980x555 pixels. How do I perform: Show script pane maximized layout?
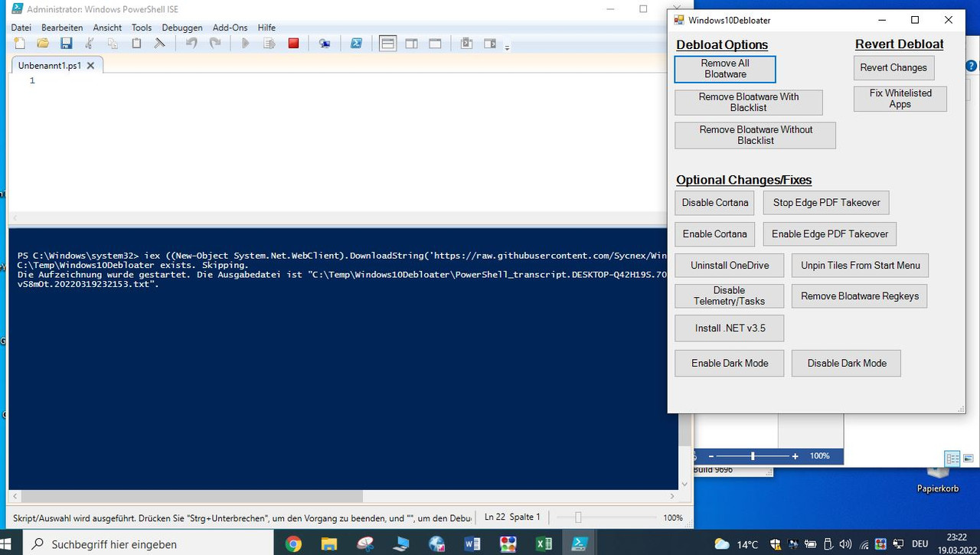(435, 44)
